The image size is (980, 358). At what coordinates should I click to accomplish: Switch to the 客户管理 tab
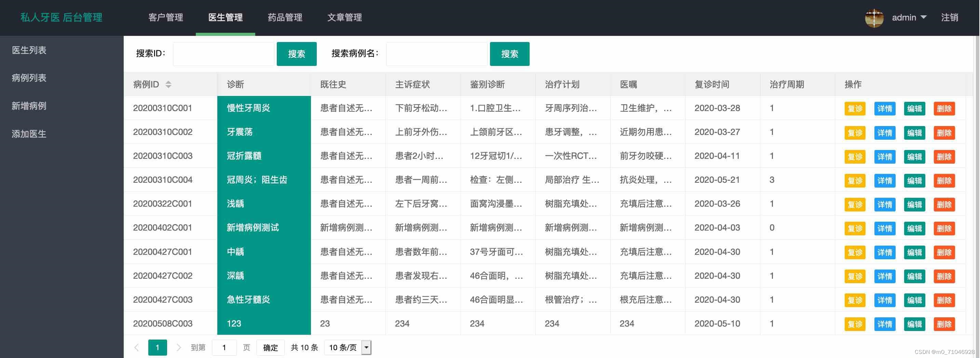[x=165, y=17]
